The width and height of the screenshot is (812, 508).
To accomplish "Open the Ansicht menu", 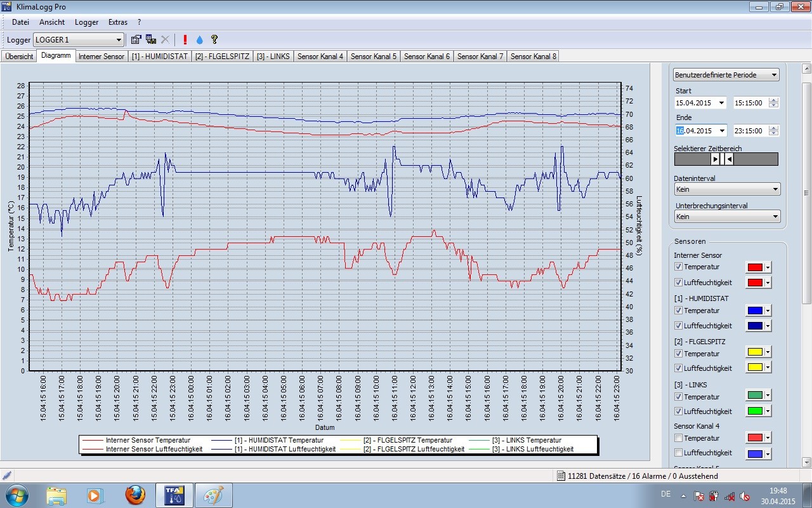I will click(x=52, y=22).
